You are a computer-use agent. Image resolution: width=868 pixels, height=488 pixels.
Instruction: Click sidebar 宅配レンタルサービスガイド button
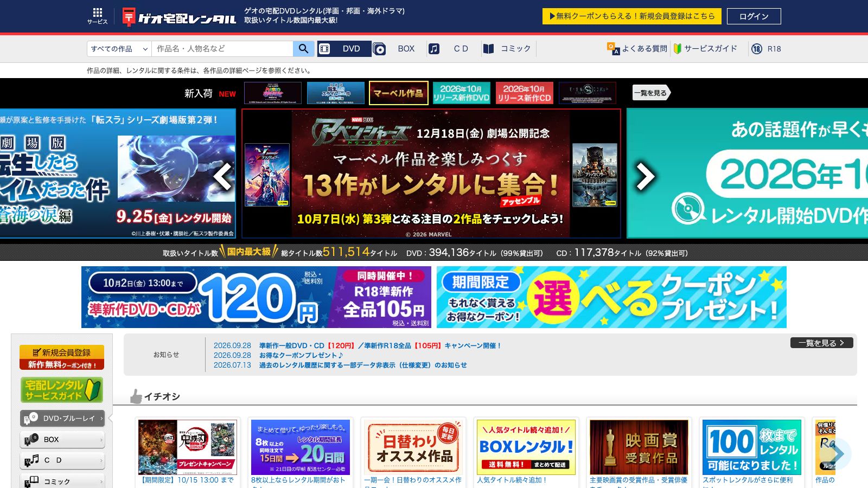(62, 389)
